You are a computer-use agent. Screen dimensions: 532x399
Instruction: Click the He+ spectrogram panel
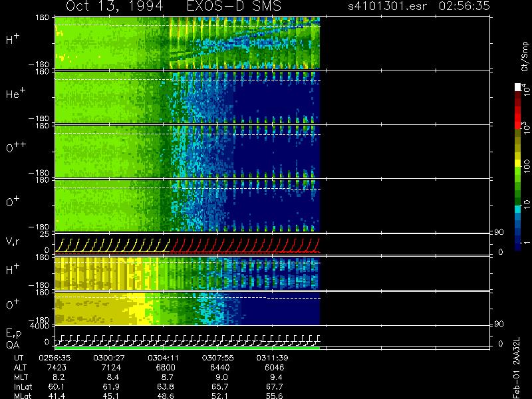coord(188,97)
